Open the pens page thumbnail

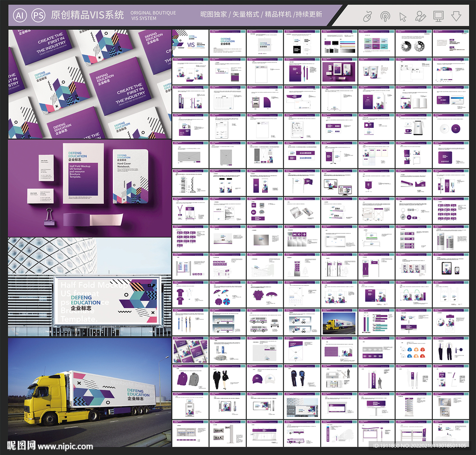190,322
